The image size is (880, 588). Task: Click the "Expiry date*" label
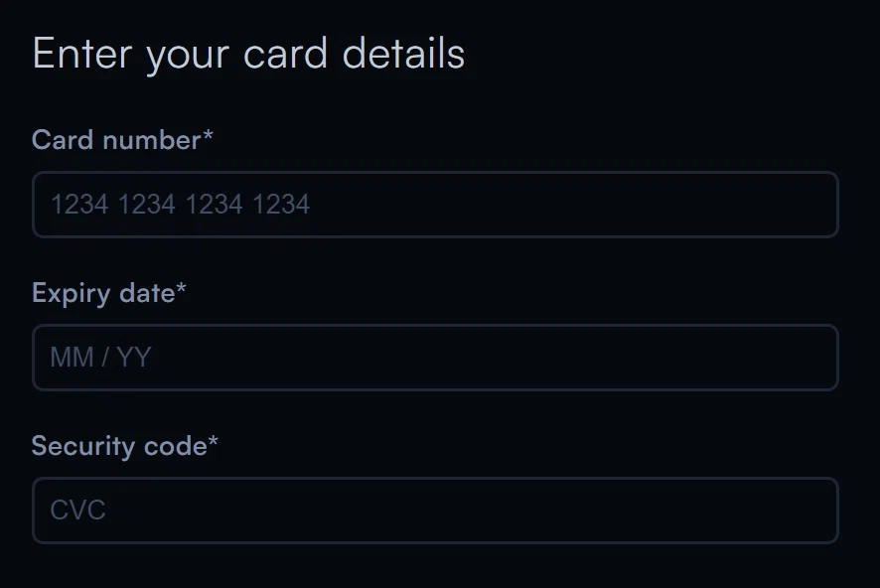[103, 293]
